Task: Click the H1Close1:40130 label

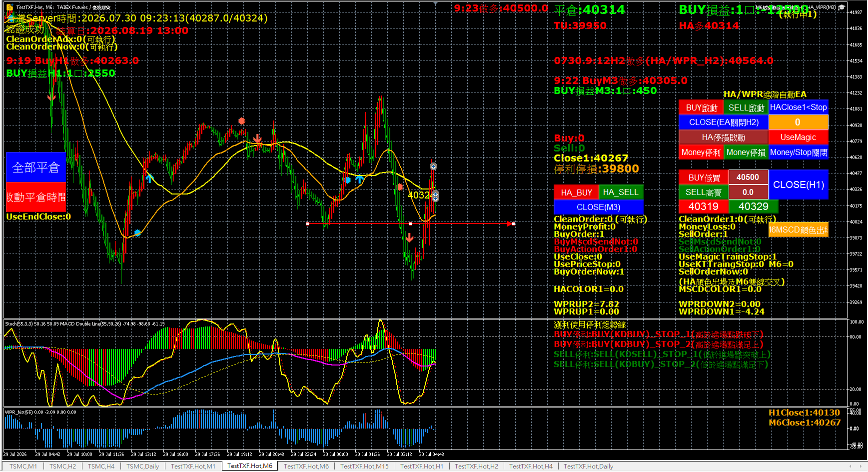Action: (804, 412)
